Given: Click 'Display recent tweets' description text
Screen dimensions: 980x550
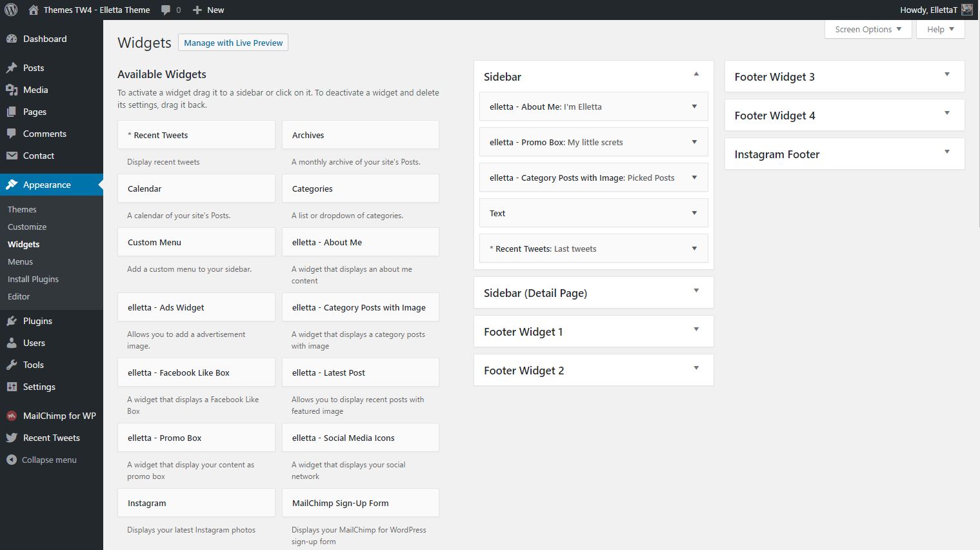Looking at the screenshot, I should coord(163,162).
